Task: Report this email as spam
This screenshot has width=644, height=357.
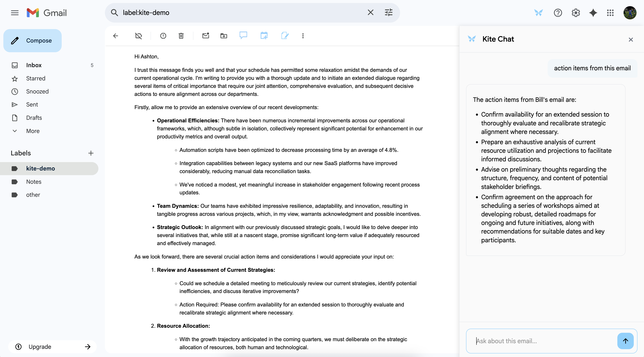Action: pos(163,36)
